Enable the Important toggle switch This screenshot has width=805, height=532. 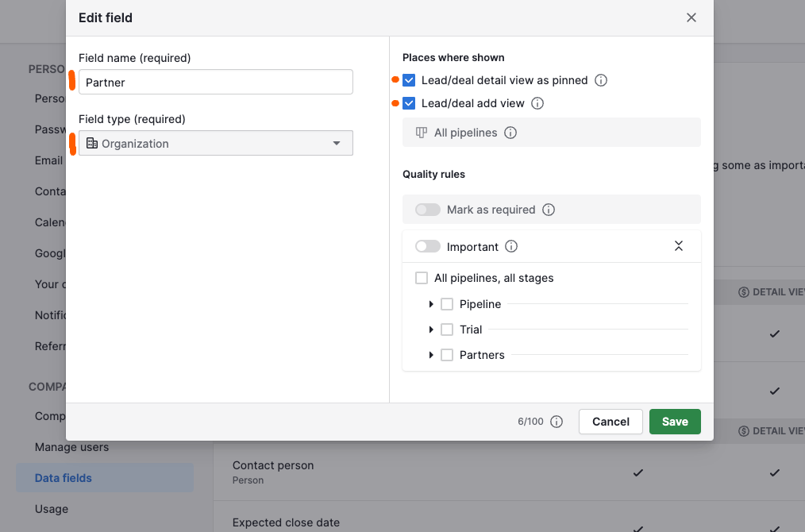[x=428, y=247]
